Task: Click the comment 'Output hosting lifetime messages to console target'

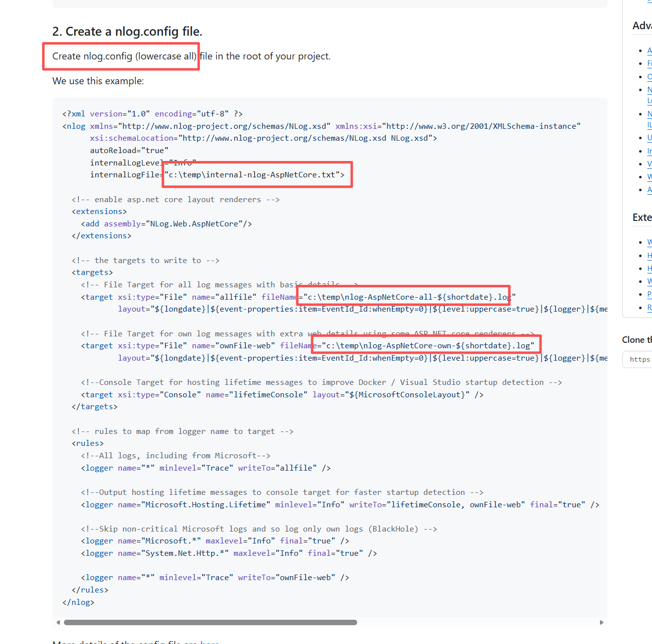Action: coord(282,492)
